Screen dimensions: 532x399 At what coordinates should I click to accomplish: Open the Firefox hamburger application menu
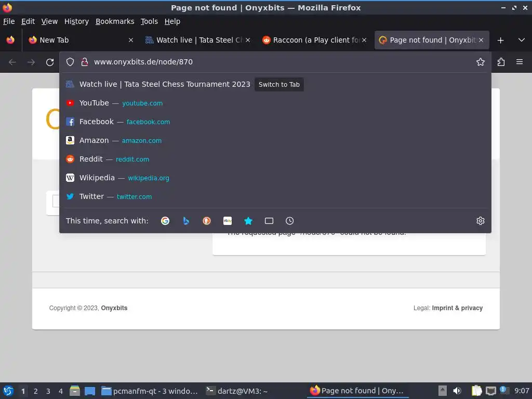(520, 62)
